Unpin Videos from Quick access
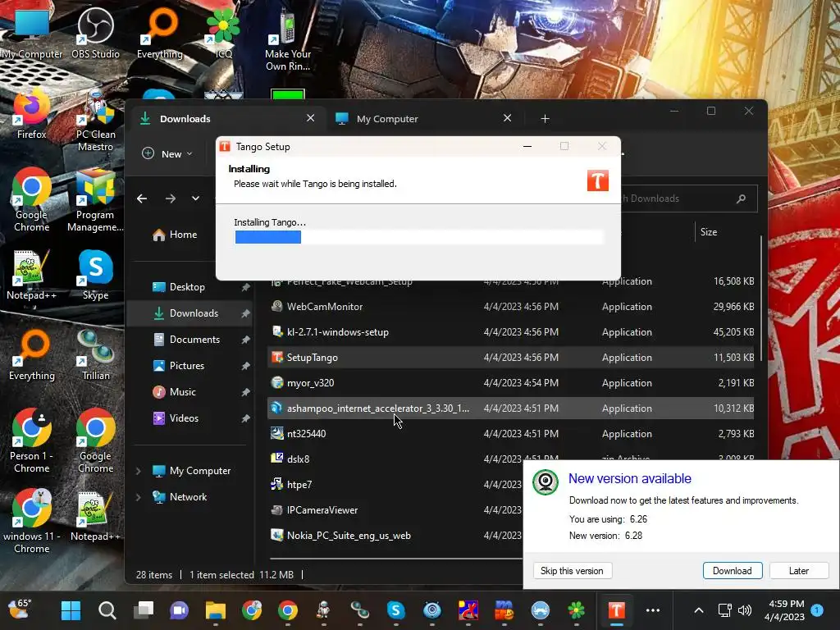This screenshot has height=630, width=840. click(x=245, y=418)
